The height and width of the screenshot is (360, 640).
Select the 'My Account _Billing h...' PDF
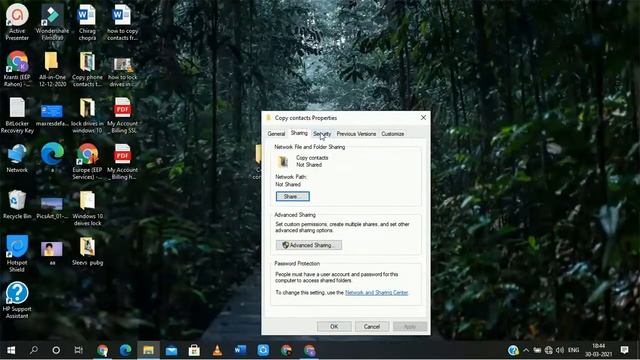122,162
